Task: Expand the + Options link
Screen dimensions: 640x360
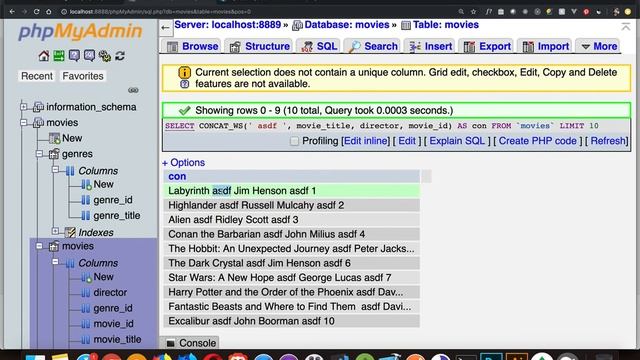Action: pyautogui.click(x=183, y=162)
